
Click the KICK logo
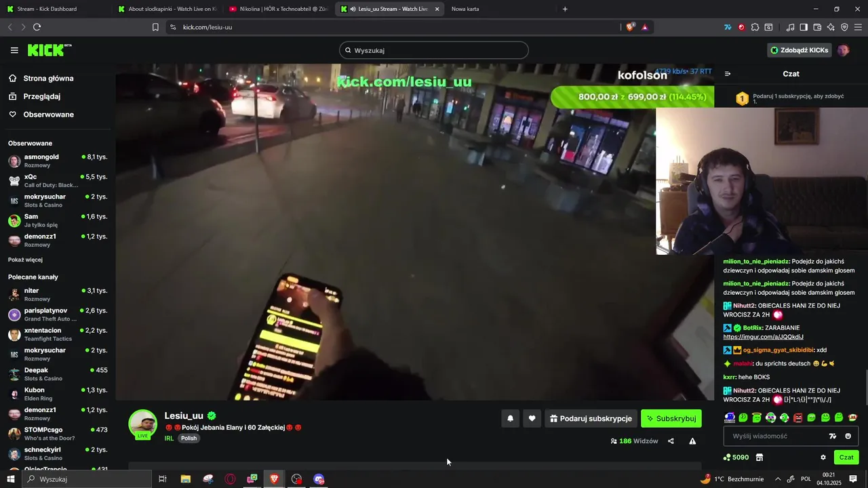tap(49, 50)
